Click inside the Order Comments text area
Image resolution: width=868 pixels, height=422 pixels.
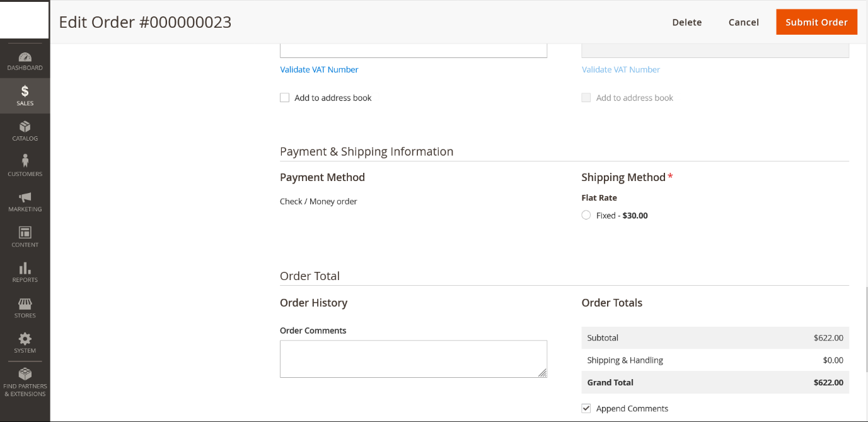(413, 358)
